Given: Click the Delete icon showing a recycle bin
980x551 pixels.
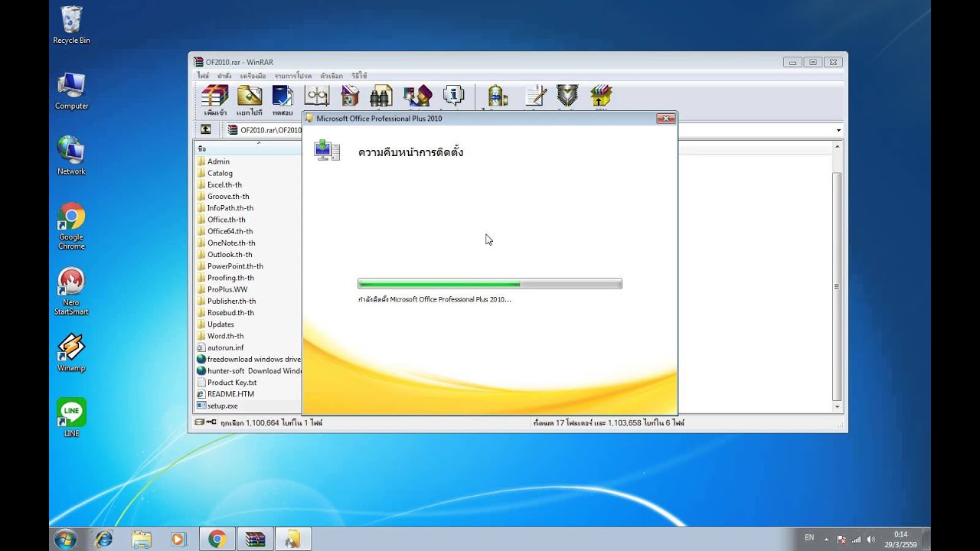Looking at the screenshot, I should 350,96.
